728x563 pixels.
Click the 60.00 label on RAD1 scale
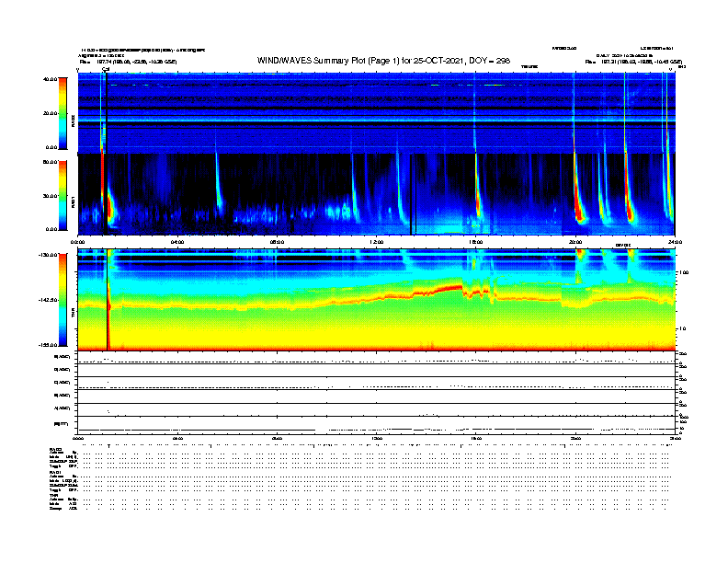[x=51, y=162]
